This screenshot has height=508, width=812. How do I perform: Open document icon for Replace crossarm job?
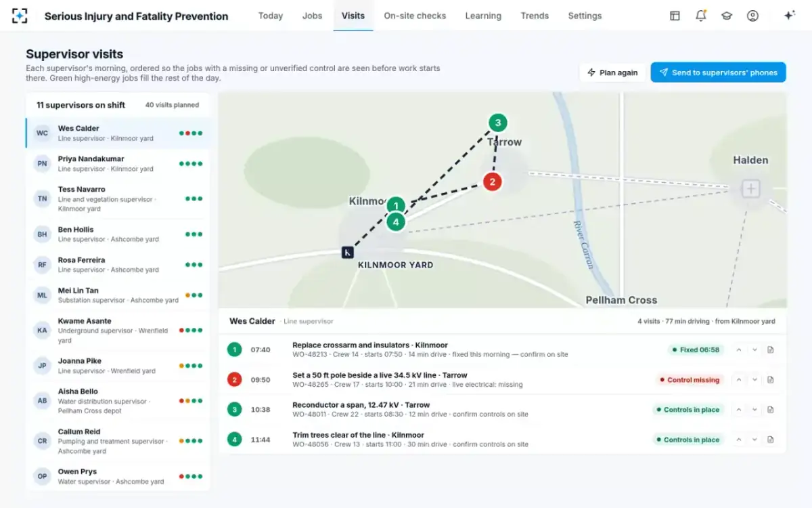click(x=770, y=350)
